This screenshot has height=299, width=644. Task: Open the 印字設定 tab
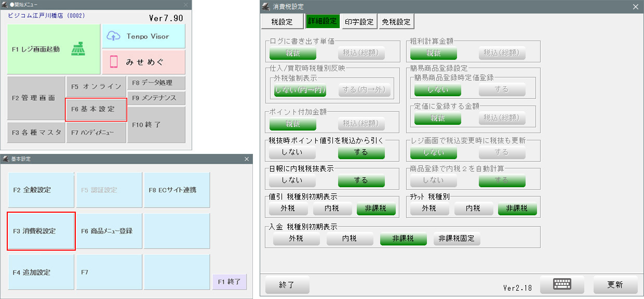click(x=359, y=21)
